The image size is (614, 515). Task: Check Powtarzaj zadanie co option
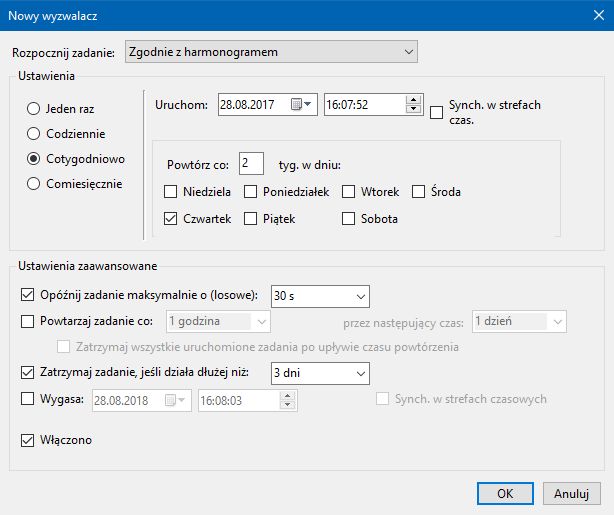tap(27, 321)
